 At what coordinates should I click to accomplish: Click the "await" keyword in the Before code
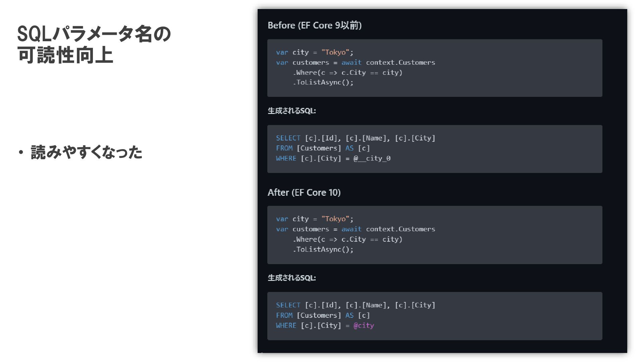point(351,62)
